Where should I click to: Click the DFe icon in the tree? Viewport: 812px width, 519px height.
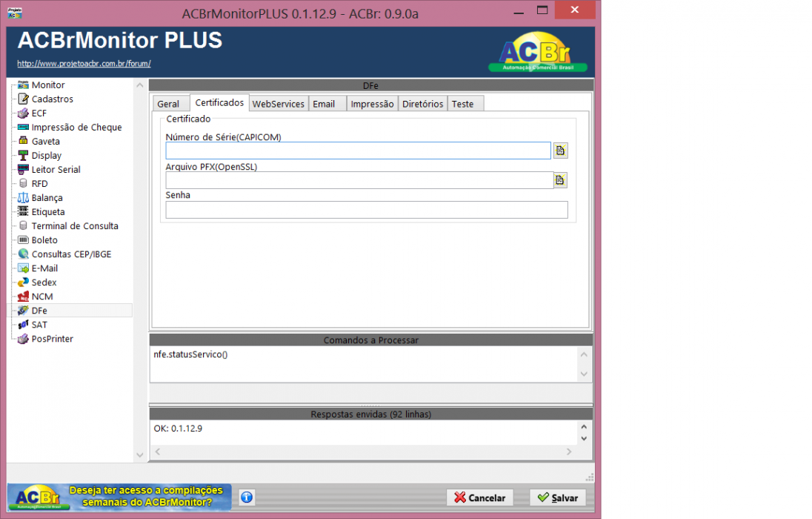pyautogui.click(x=23, y=310)
